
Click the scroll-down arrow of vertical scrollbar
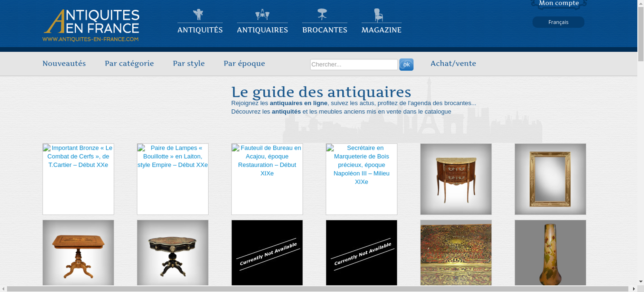640,281
